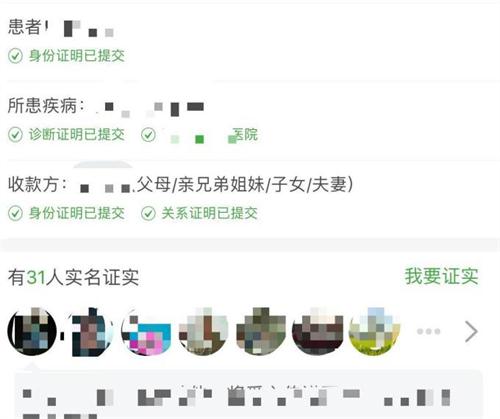Expand verifier list with right chevron
Screen dimensions: 500x419
coord(471,332)
